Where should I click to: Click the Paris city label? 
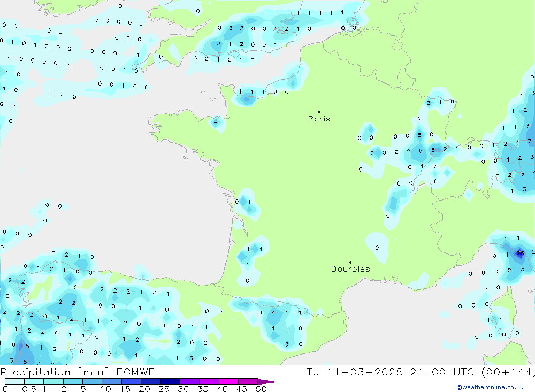click(x=319, y=119)
